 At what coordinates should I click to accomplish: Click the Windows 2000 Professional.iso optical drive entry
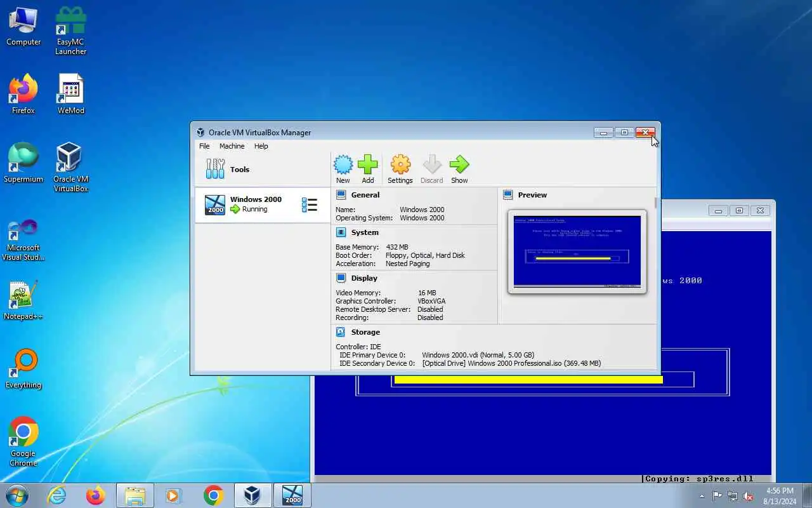coord(511,363)
